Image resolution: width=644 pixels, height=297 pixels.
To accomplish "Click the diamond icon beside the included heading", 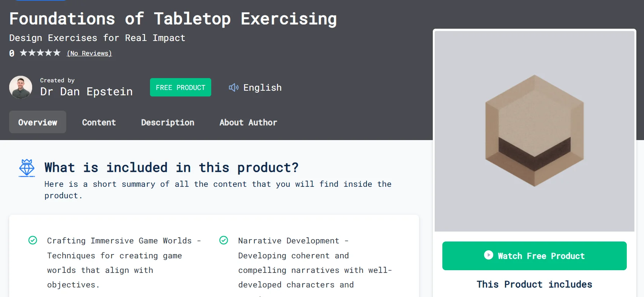I will pyautogui.click(x=27, y=168).
